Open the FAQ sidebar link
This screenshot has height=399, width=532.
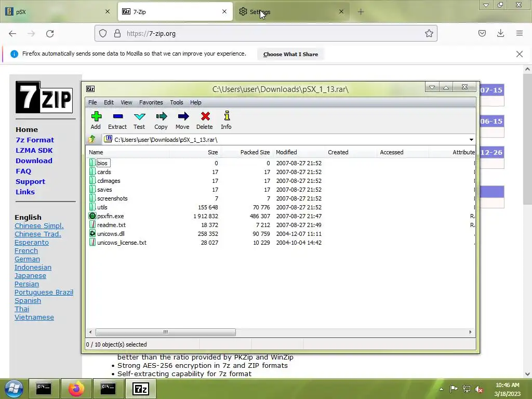pos(23,171)
